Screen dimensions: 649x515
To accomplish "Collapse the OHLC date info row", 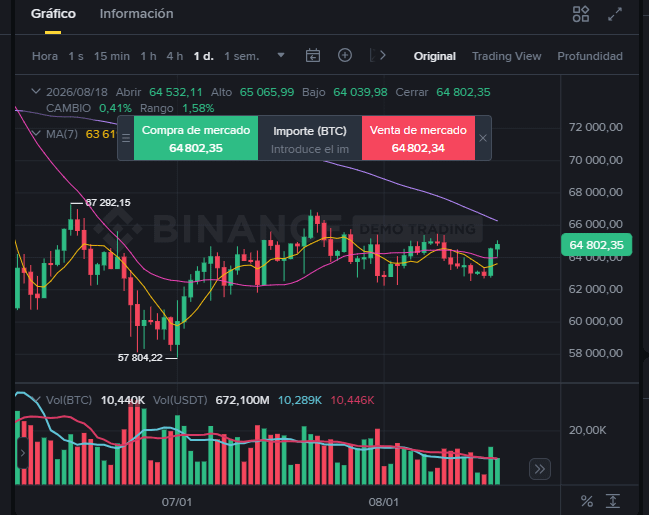I will 36,91.
